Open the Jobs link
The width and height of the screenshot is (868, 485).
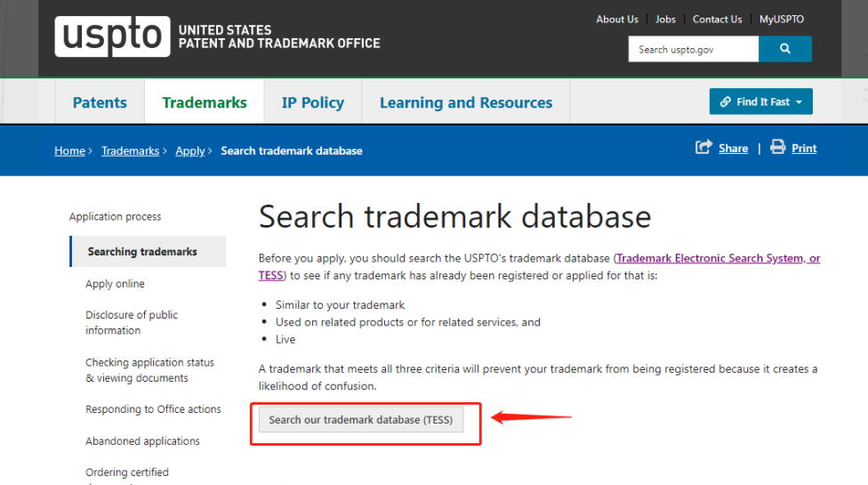point(665,20)
